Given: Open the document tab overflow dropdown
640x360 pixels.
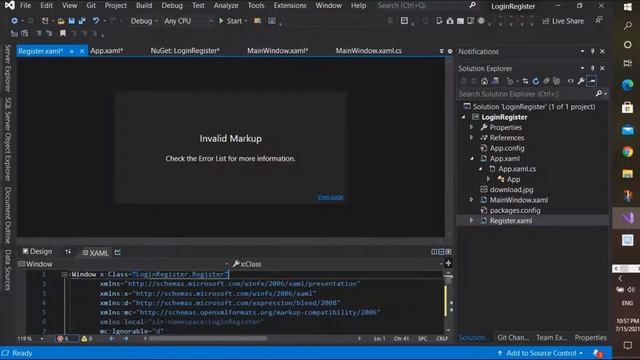Looking at the screenshot, I should pos(441,51).
